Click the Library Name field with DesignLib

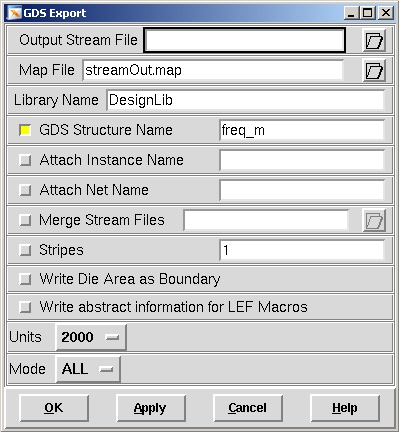[245, 100]
